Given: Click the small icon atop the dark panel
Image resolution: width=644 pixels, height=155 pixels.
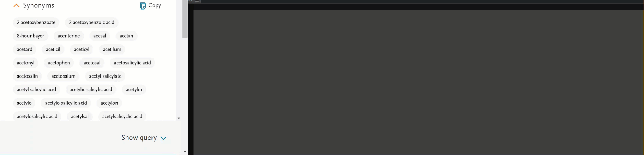Looking at the screenshot, I should point(197,1).
